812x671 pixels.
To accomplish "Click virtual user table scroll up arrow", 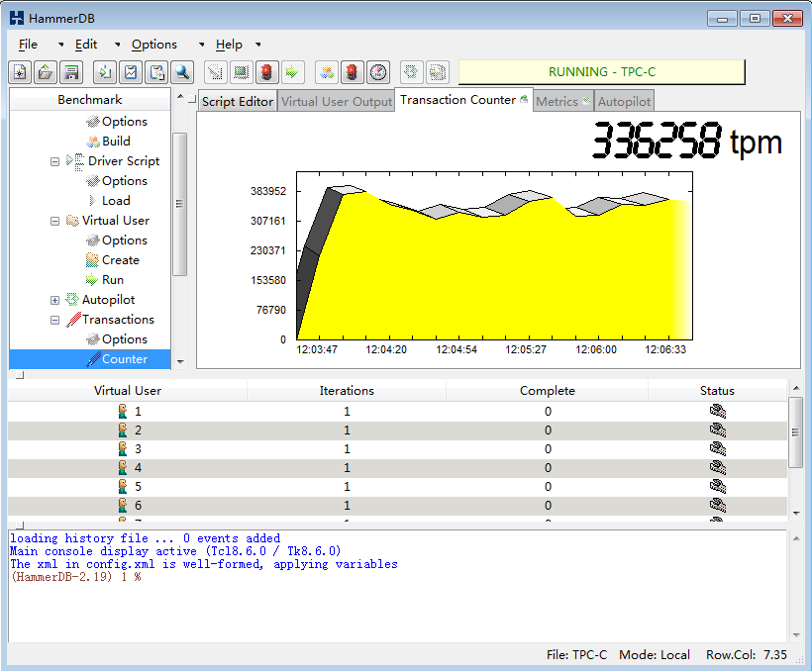I will pos(796,388).
